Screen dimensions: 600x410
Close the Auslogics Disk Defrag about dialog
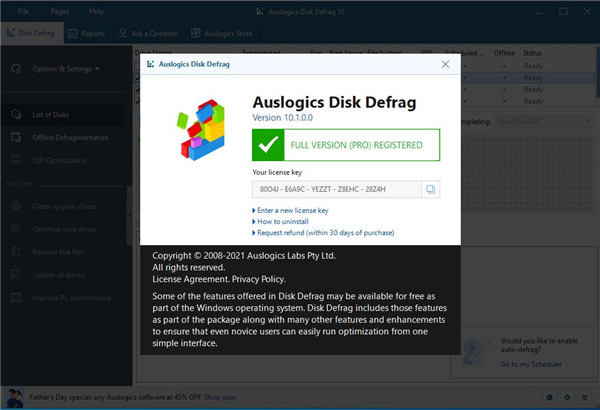coord(445,64)
